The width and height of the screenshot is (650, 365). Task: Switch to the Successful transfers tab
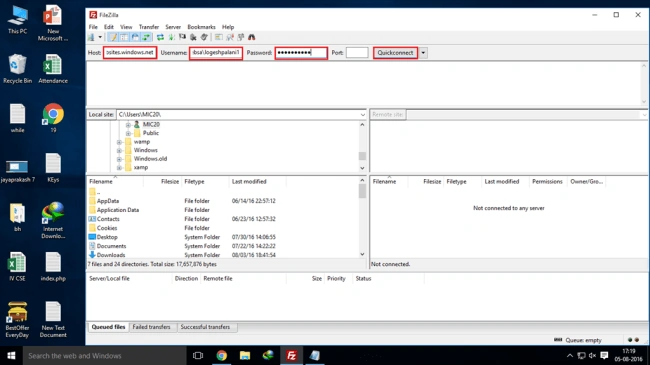tap(205, 327)
